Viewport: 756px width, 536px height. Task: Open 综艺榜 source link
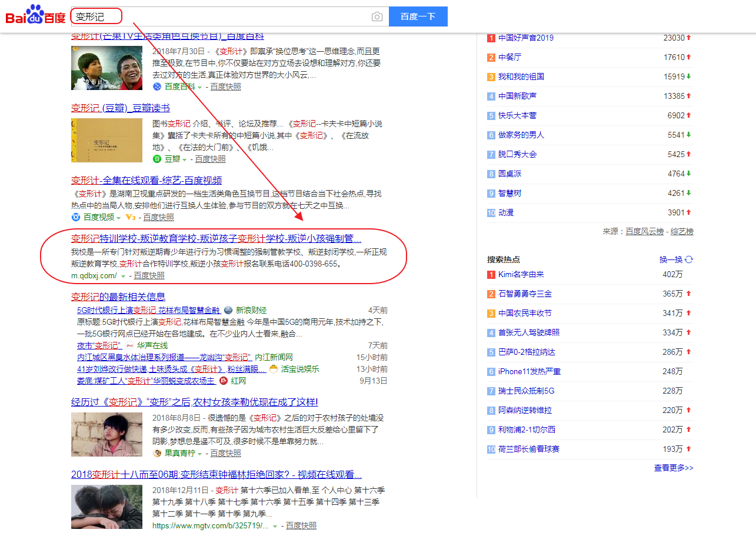tap(682, 232)
